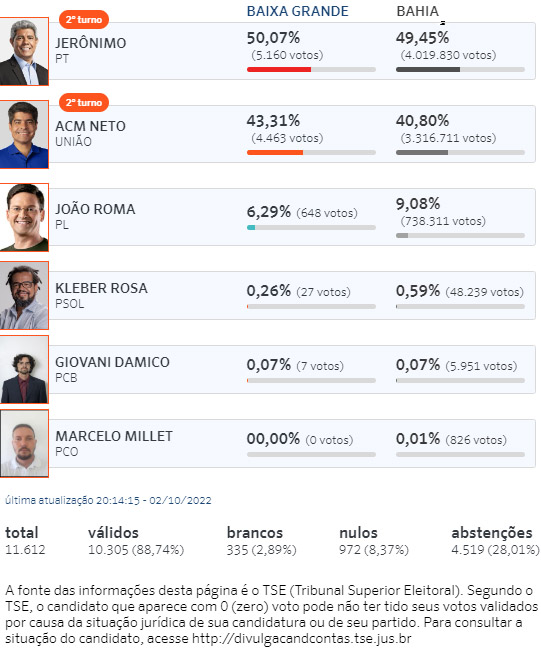
Task: Open the KLEBER ROSA candidate name
Action: click(101, 288)
